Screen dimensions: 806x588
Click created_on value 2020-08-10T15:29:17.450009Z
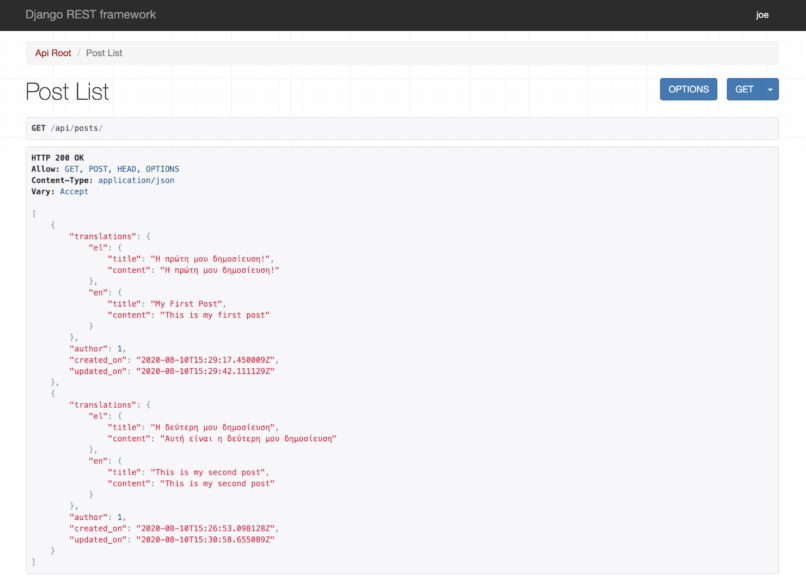205,360
